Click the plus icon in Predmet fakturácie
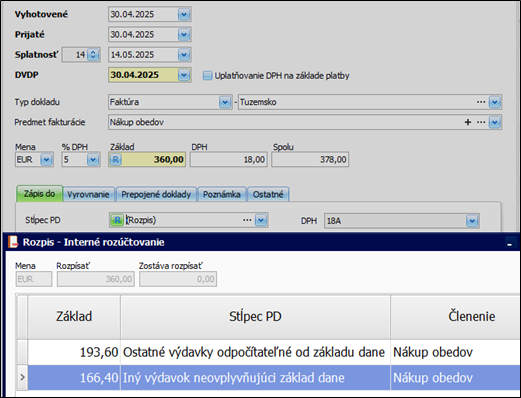 coord(468,122)
